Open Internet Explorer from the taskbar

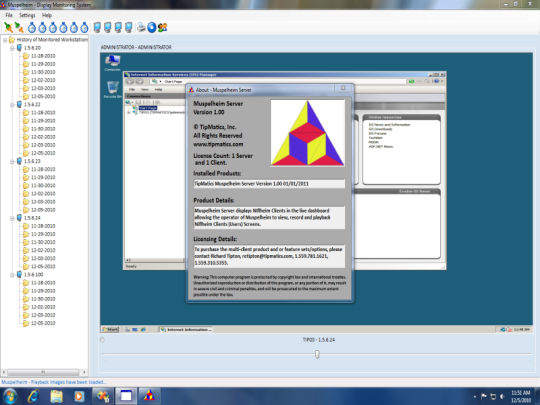33,396
